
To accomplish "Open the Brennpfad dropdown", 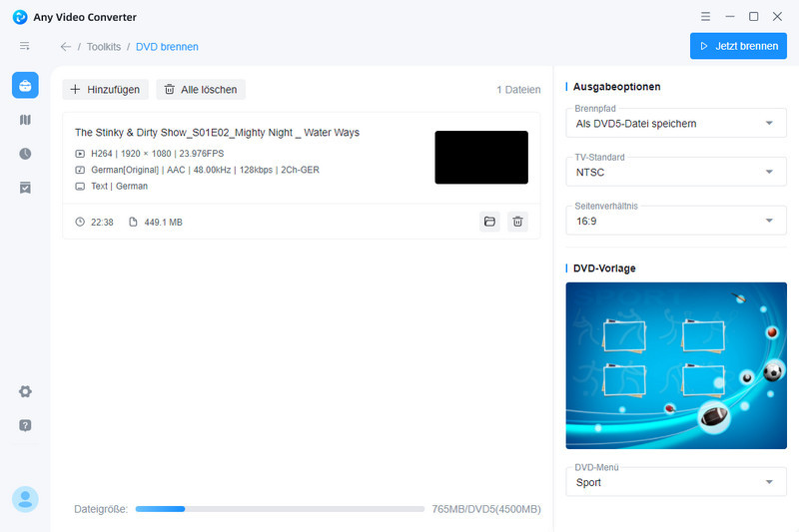I will [676, 123].
